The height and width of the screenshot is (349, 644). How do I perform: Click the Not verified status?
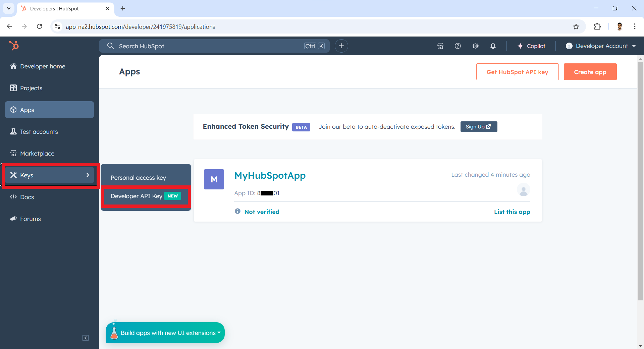point(262,212)
